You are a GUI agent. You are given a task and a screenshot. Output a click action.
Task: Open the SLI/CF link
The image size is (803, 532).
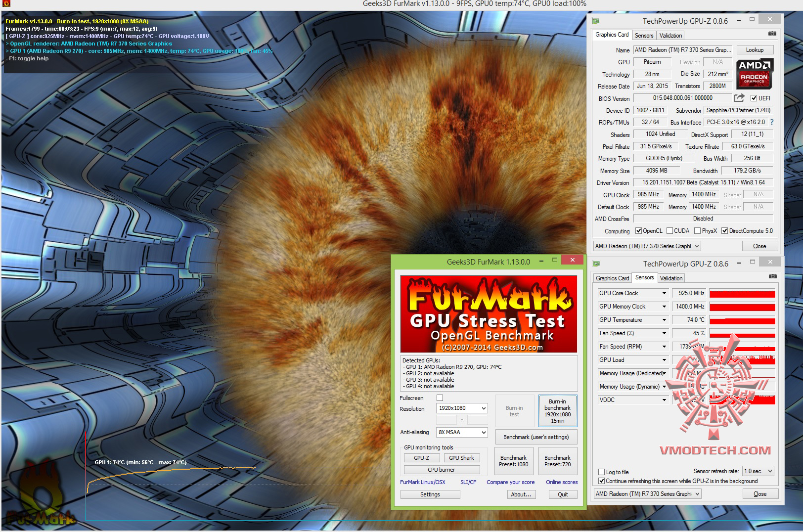pyautogui.click(x=468, y=482)
